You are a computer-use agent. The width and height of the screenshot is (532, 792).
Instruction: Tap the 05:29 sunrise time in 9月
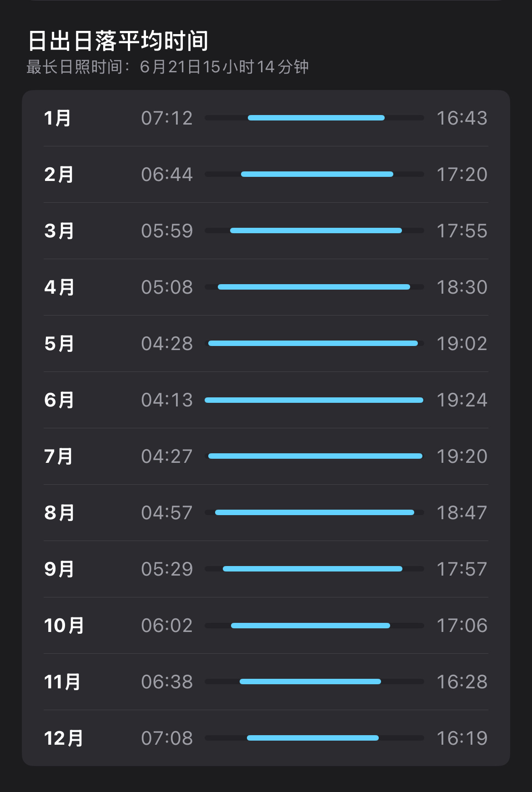tap(167, 569)
